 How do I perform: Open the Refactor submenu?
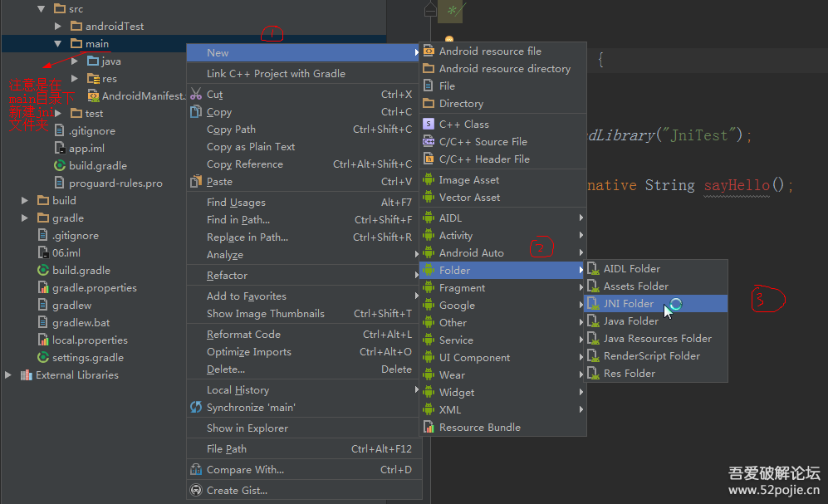point(304,275)
